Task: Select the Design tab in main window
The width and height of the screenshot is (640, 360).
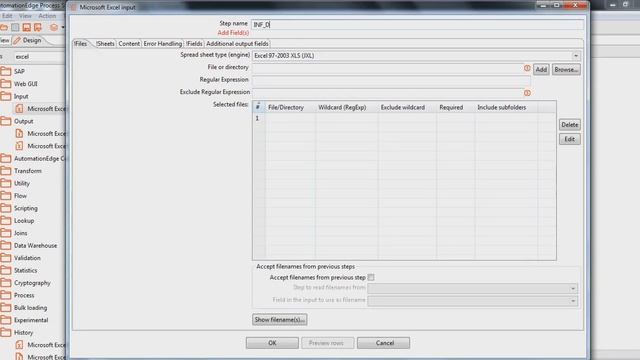Action: [28, 40]
